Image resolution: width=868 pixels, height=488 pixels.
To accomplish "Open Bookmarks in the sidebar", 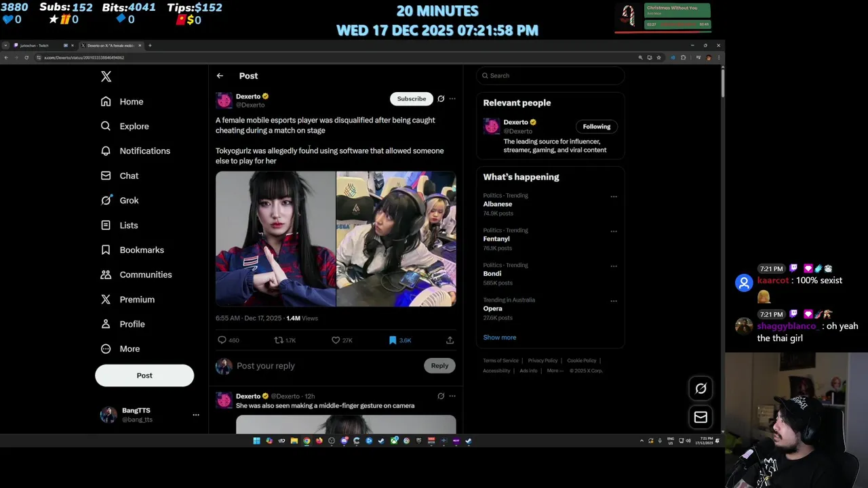I will [x=132, y=250].
